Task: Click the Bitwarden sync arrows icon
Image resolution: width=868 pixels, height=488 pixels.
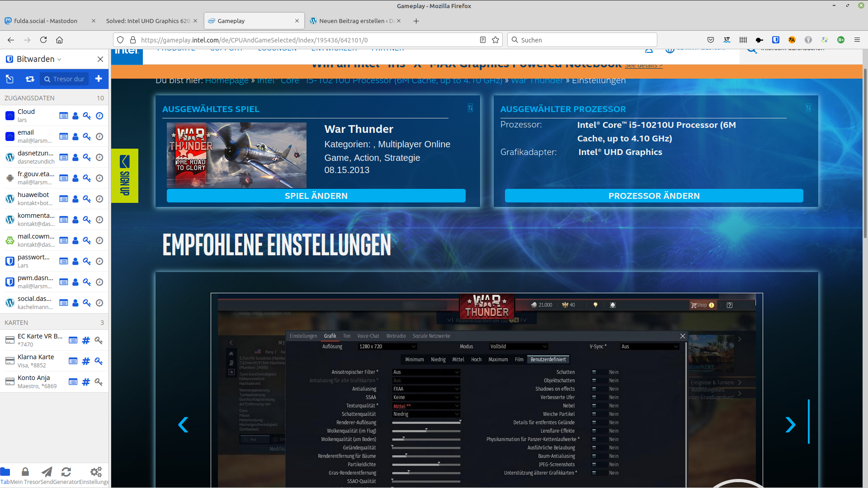Action: pos(30,79)
